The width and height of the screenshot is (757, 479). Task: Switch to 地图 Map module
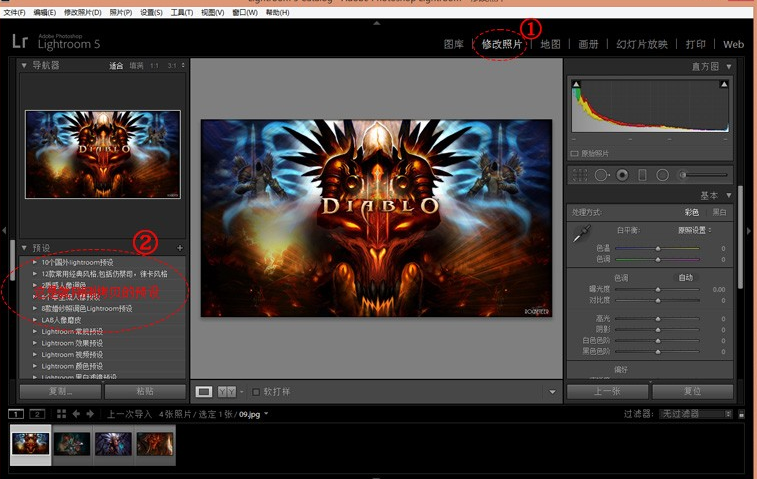coord(550,44)
